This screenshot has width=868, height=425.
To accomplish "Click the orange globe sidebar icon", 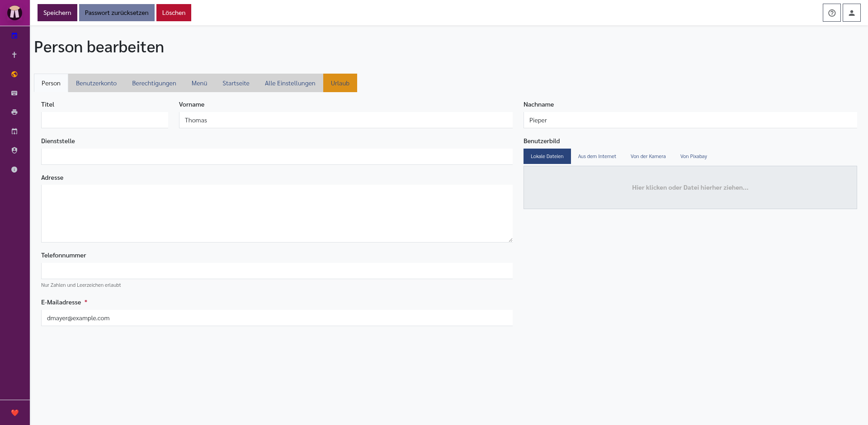I will pos(14,74).
